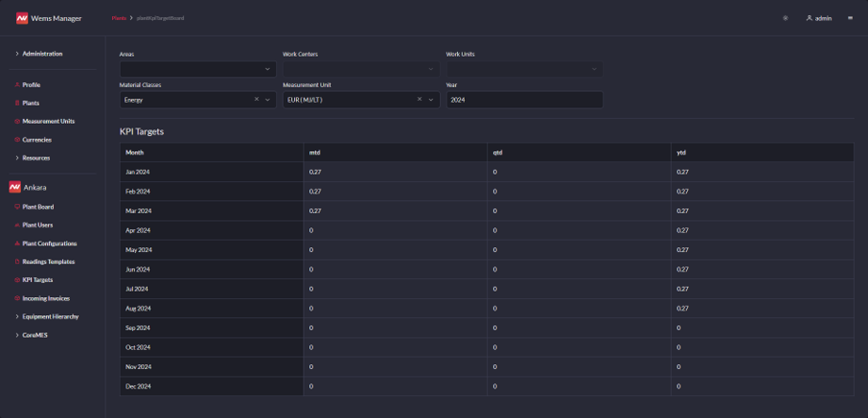
Task: Expand the Equipment Hierarchy tree item
Action: [17, 317]
